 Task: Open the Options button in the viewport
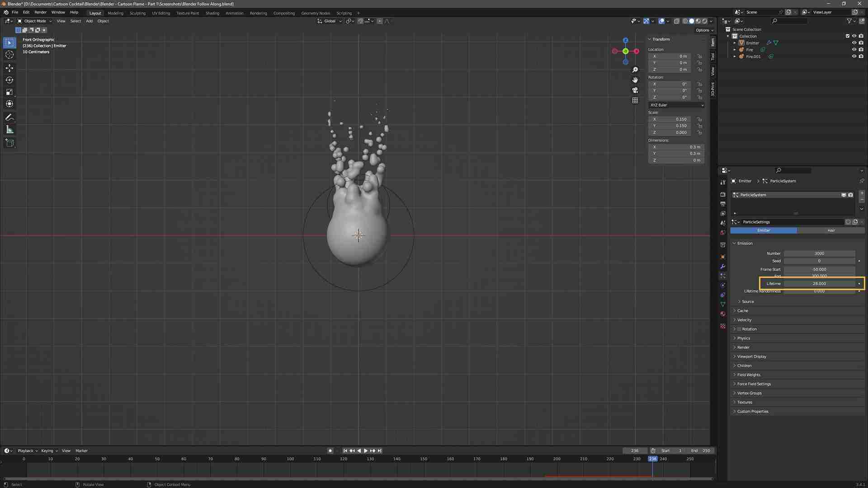point(704,30)
